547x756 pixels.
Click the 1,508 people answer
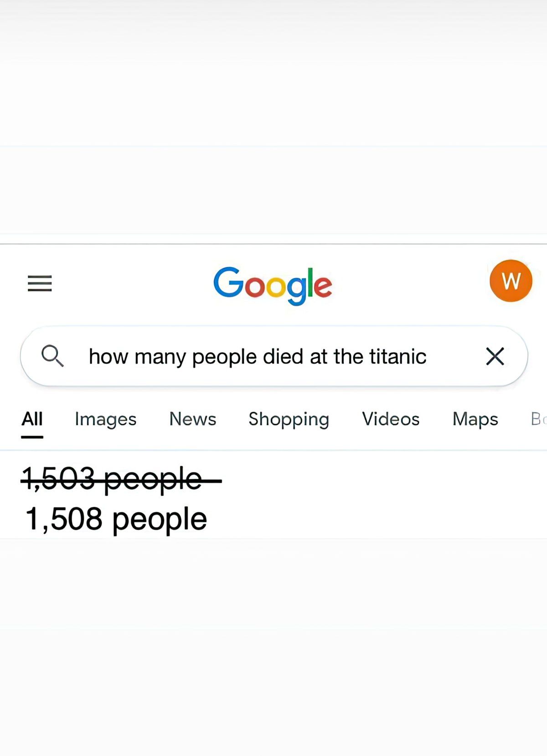116,519
